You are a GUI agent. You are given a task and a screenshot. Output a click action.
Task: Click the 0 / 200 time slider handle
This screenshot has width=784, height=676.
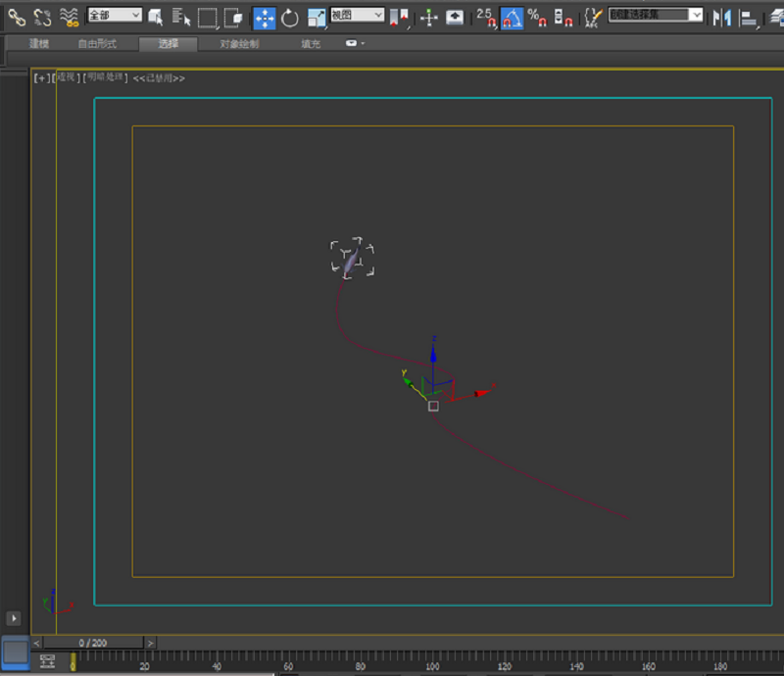tap(93, 643)
